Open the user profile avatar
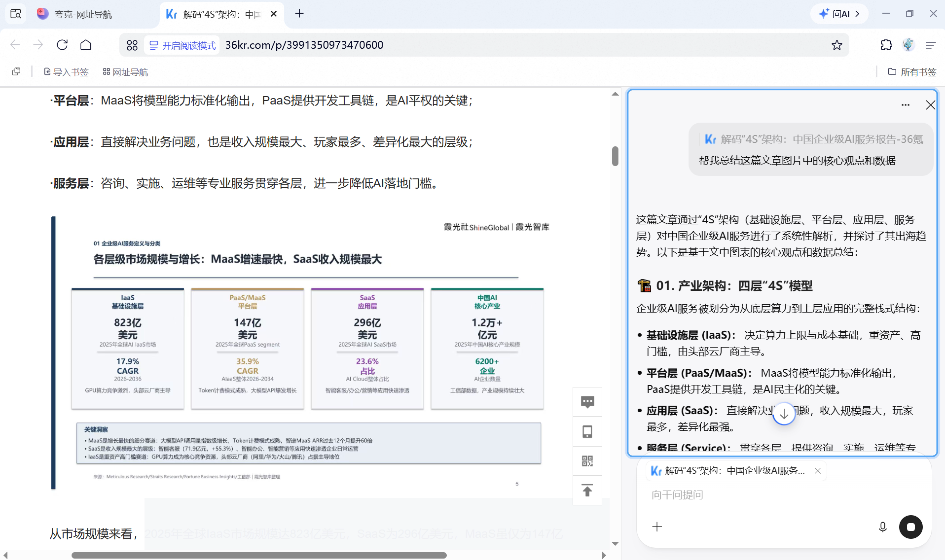 coord(908,45)
